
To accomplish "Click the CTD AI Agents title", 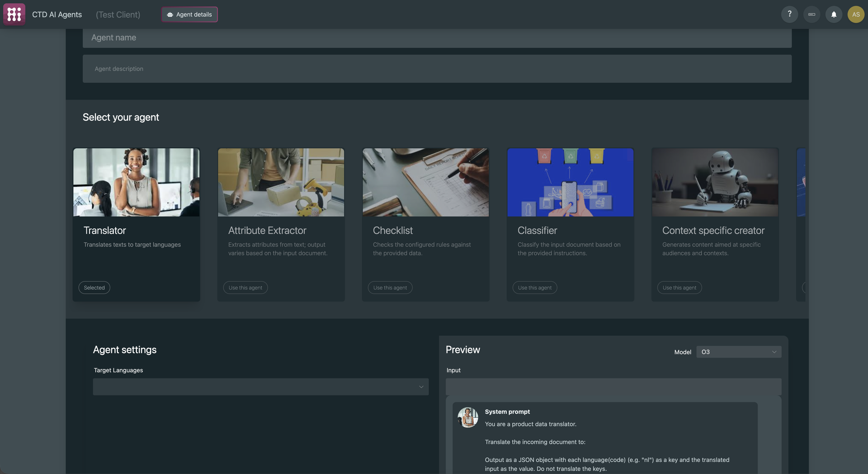I will (x=57, y=14).
